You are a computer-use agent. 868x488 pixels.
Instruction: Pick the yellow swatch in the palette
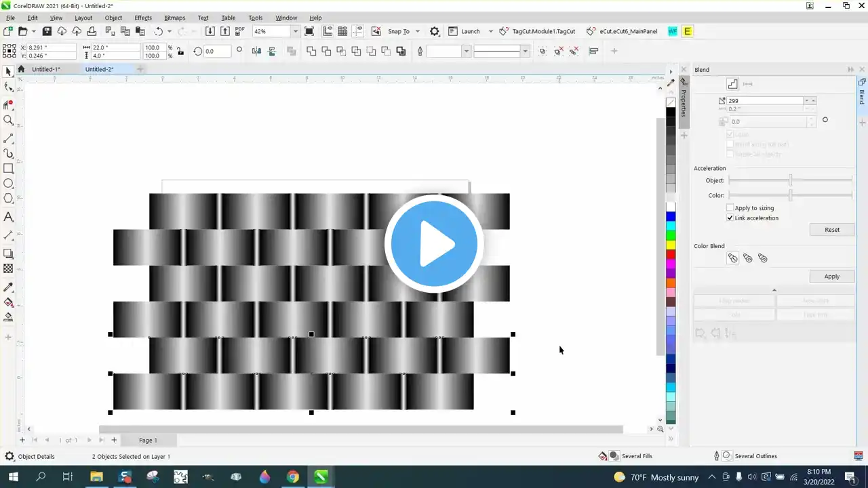coord(671,245)
